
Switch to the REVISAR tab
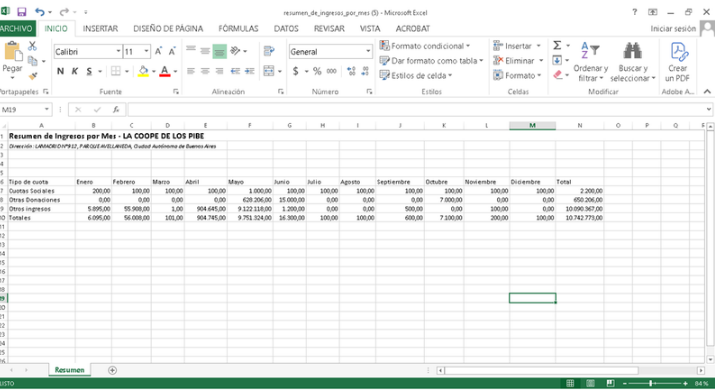[329, 28]
